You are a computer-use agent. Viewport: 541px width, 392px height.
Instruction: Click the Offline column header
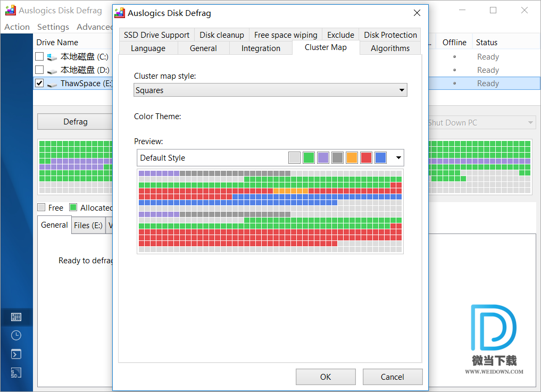click(x=454, y=43)
